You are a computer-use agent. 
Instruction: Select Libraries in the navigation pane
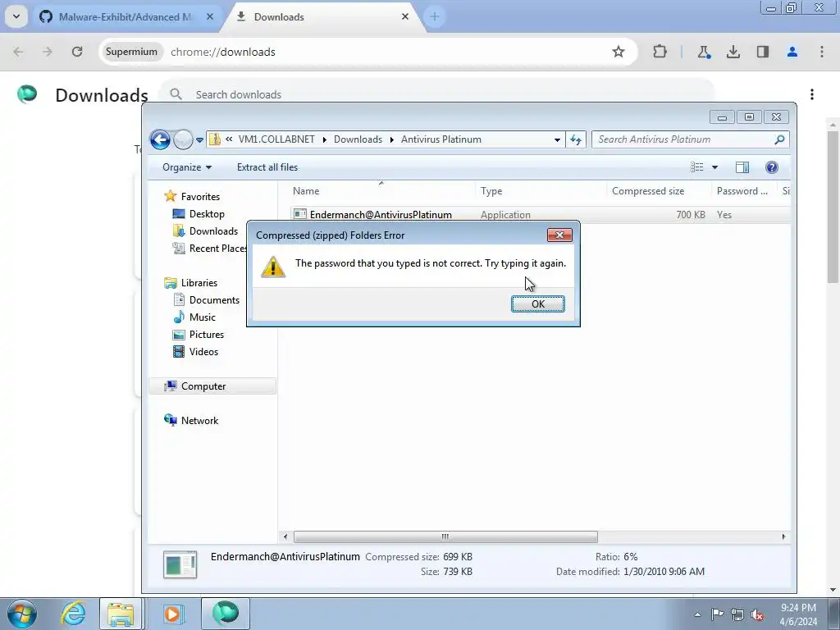click(199, 283)
